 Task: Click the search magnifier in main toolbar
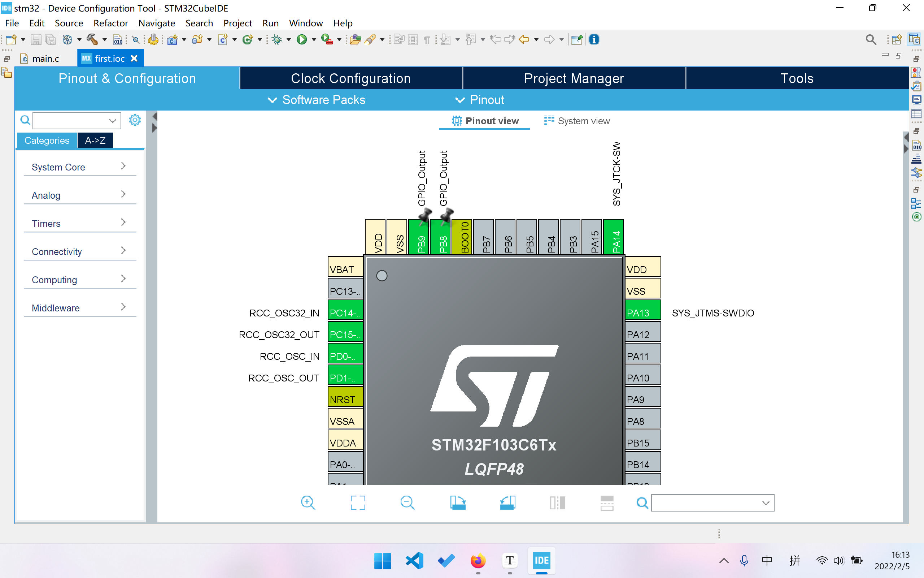(871, 39)
